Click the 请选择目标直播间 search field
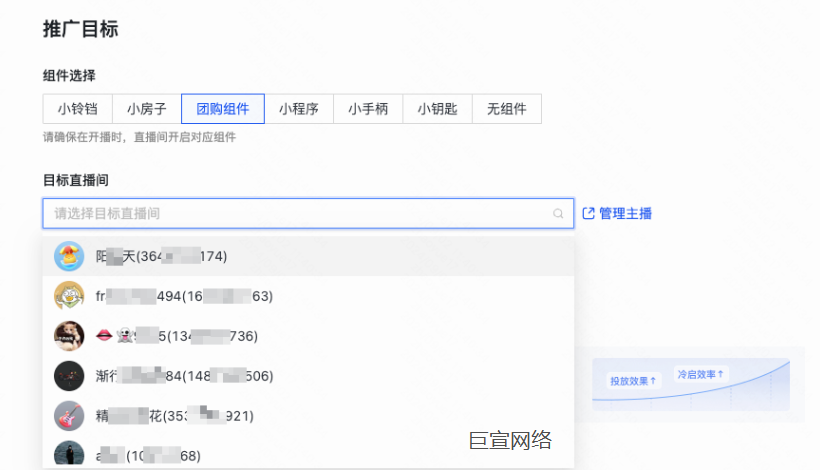 pos(308,213)
